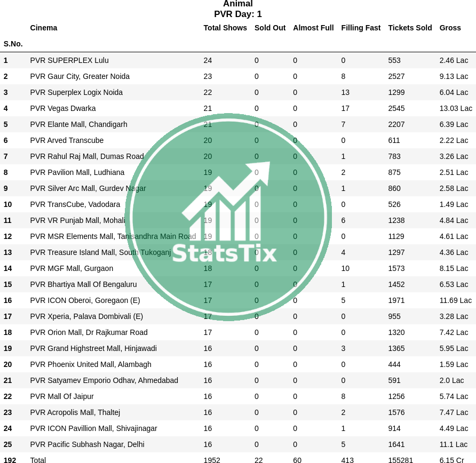Click total shows 24 for SUPERPLEX Lulu
This screenshot has width=476, height=463.
(x=208, y=60)
